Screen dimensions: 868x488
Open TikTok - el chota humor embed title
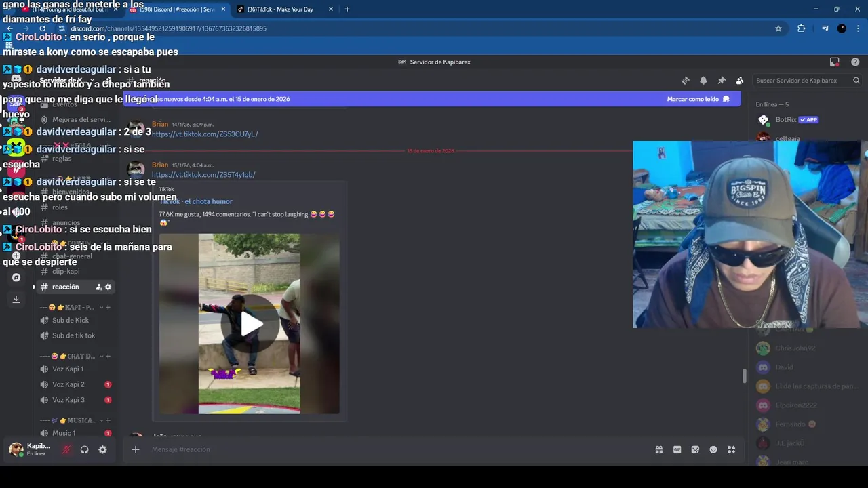click(196, 201)
